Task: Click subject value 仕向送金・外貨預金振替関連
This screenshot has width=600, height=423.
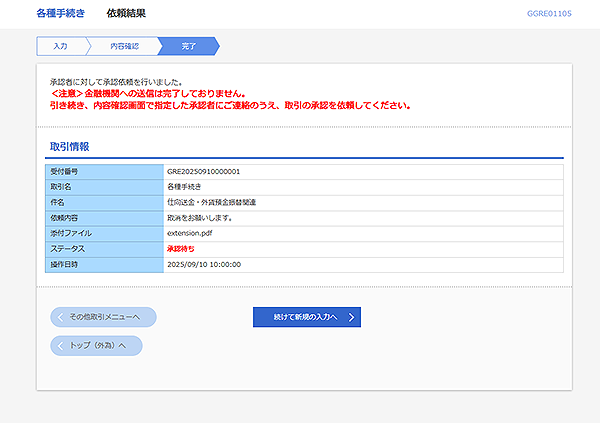Action: tap(212, 202)
